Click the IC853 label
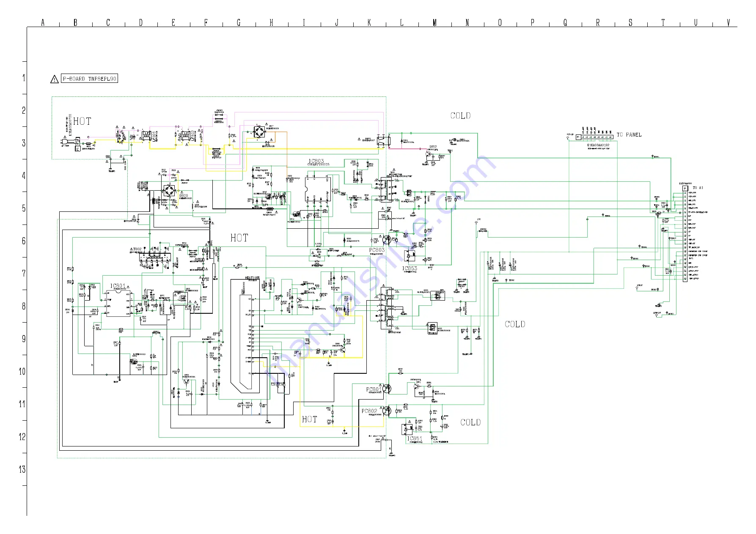This screenshot has height=534, width=756. (x=410, y=268)
